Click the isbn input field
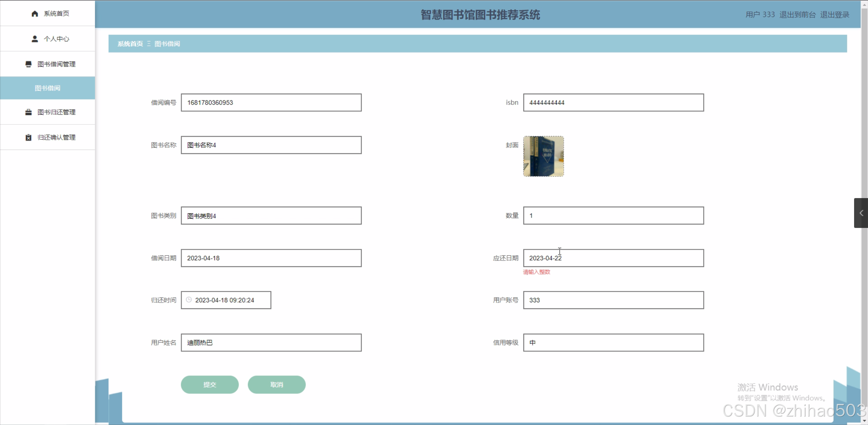 pos(613,103)
